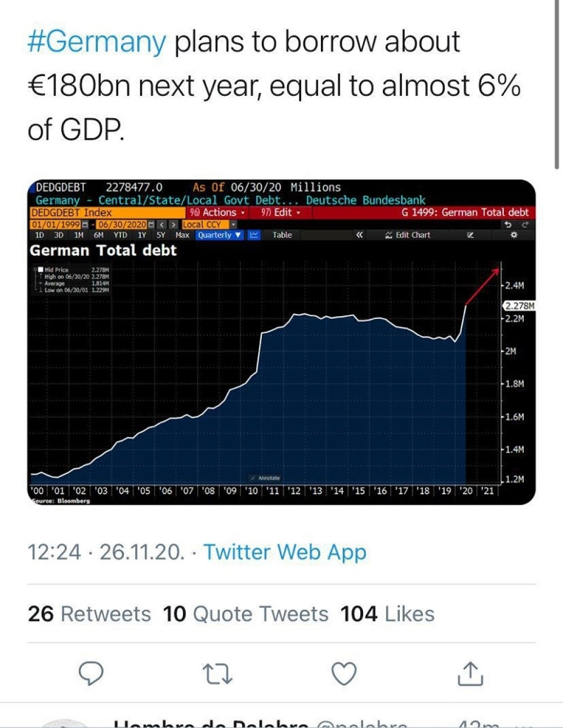Select the Max time range tab
This screenshot has height=728, width=563.
182,235
